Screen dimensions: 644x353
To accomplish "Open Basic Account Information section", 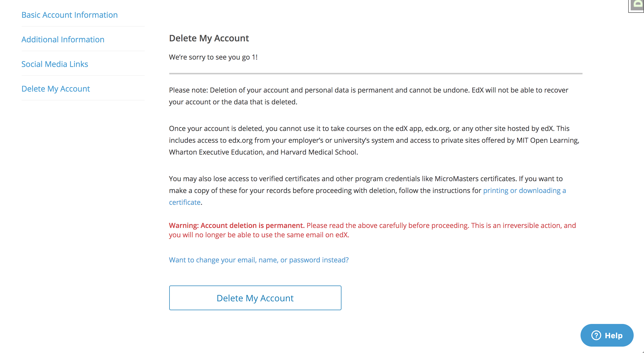I will (70, 15).
